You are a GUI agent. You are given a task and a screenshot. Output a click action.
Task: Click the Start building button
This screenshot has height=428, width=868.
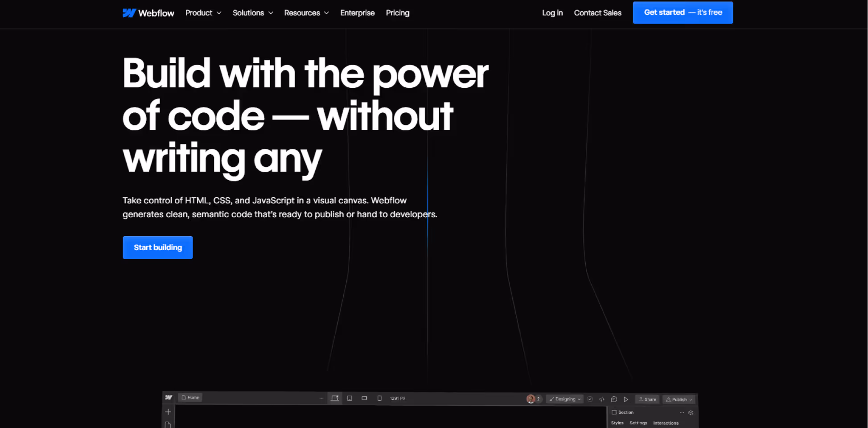pyautogui.click(x=158, y=247)
